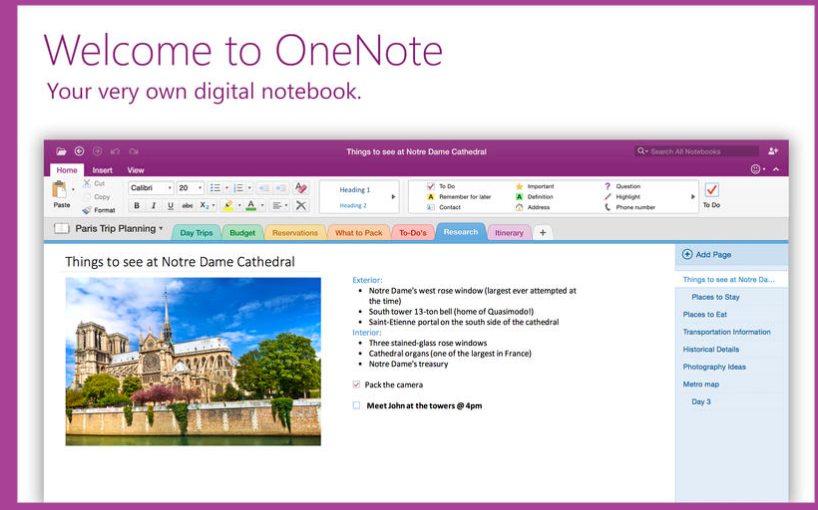Click the Paris Trip Planning notebook icon
This screenshot has width=818, height=510.
point(62,228)
